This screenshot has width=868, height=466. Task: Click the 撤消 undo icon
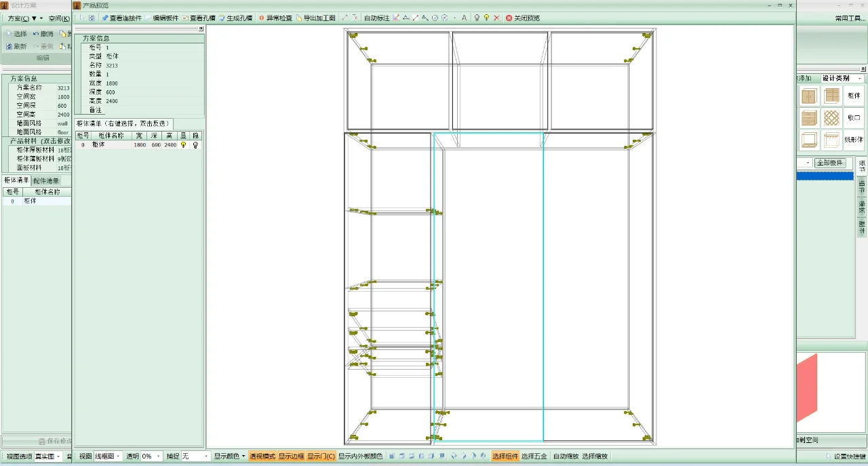coord(43,33)
